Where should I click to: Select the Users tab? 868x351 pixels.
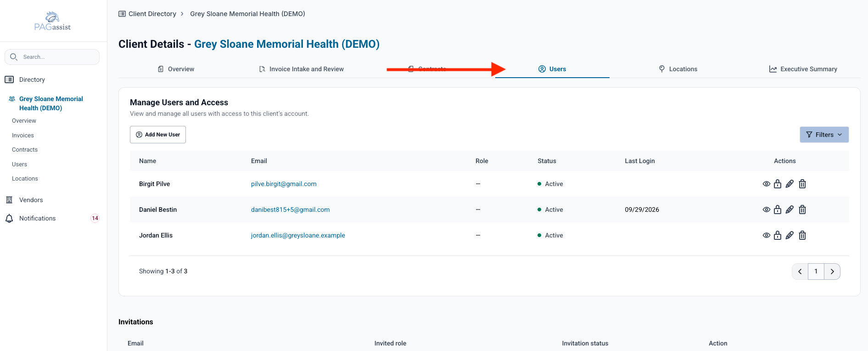coord(552,69)
